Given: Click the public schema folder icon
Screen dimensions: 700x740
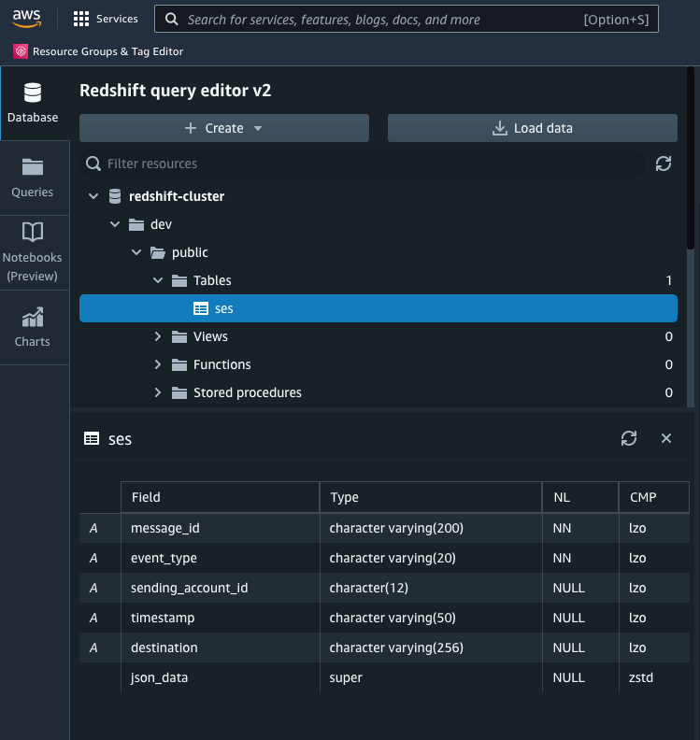Looking at the screenshot, I should pos(158,253).
